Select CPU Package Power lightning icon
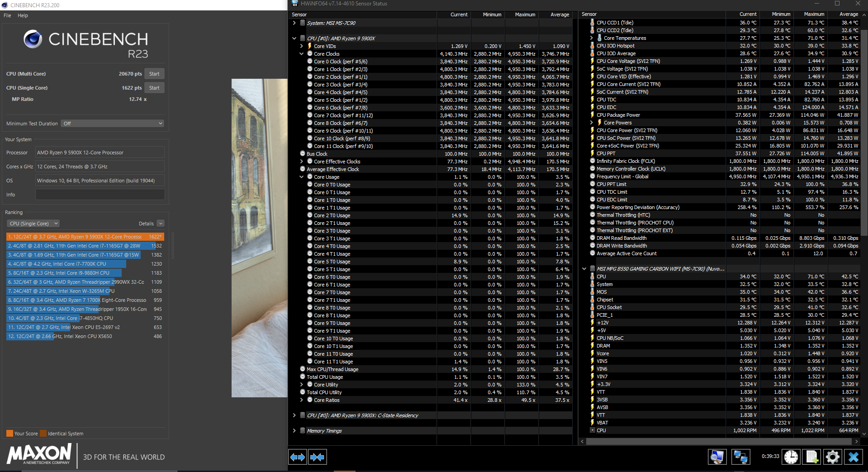Screen dimensions: 868x472 [592, 115]
